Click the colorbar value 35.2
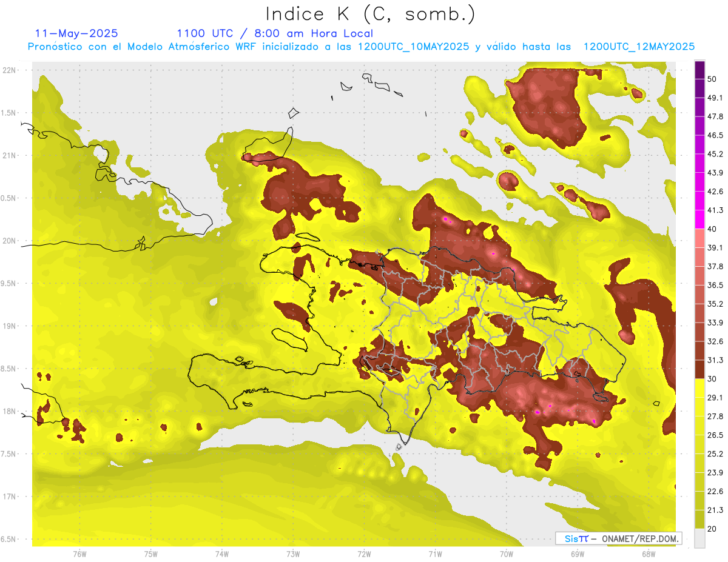 click(x=715, y=304)
